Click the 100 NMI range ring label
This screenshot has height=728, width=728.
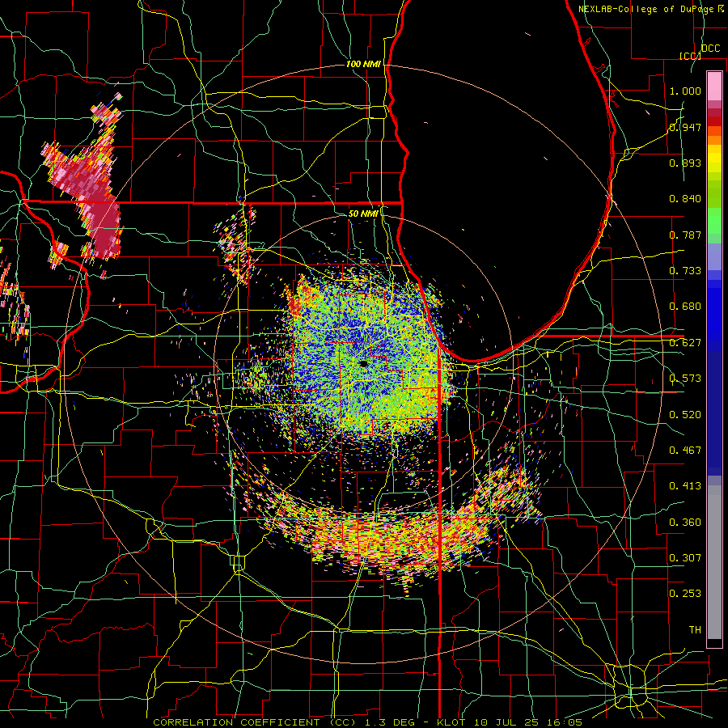pyautogui.click(x=363, y=64)
